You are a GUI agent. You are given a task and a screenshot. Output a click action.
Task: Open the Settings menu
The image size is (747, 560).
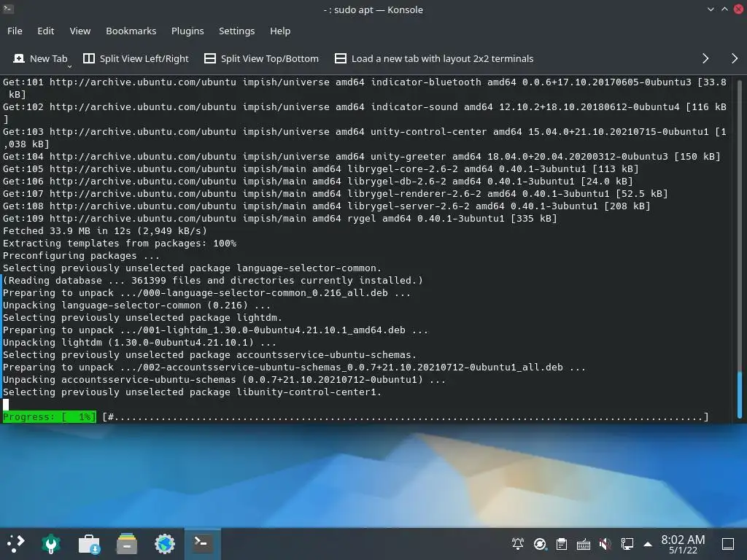coord(237,31)
